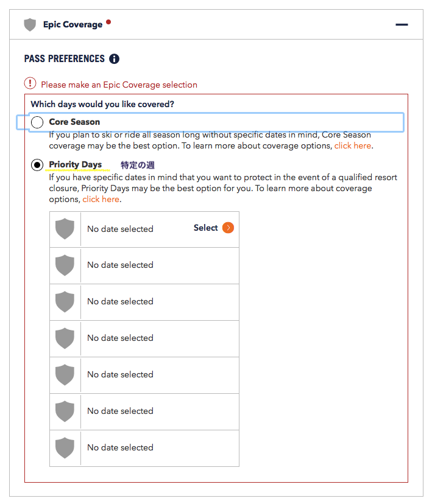The width and height of the screenshot is (432, 504).
Task: Click the second date row shield icon
Action: pos(65,265)
